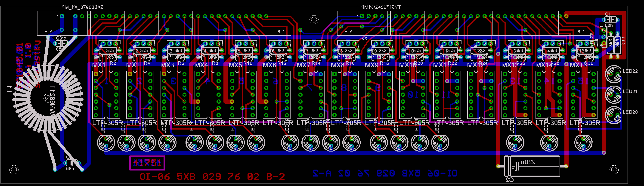The image size is (644, 186).
Task: Click the LED22 footprint
Action: pos(613,74)
